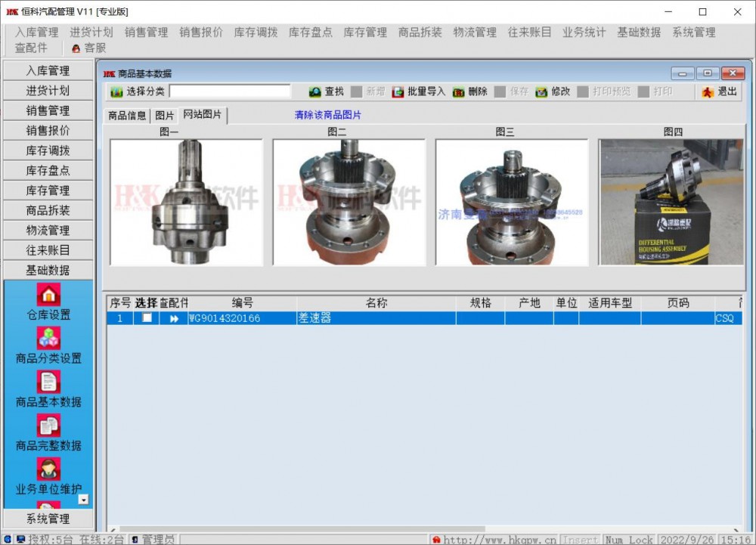
Task: Click the 清除该商品图片 link
Action: 328,115
